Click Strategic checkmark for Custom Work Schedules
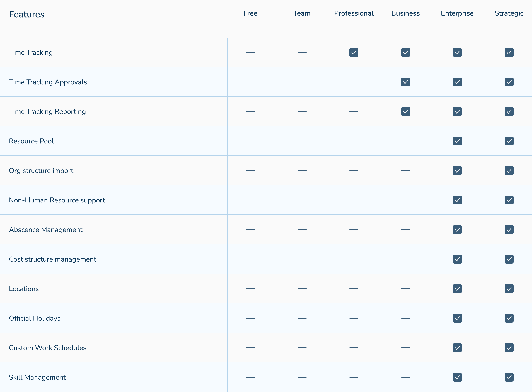532x392 pixels. (509, 348)
